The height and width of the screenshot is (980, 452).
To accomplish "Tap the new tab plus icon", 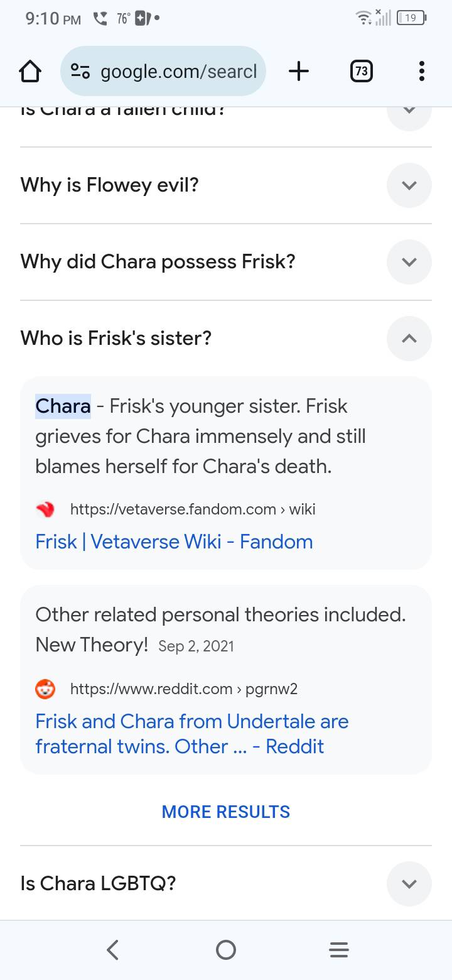I will pos(299,72).
